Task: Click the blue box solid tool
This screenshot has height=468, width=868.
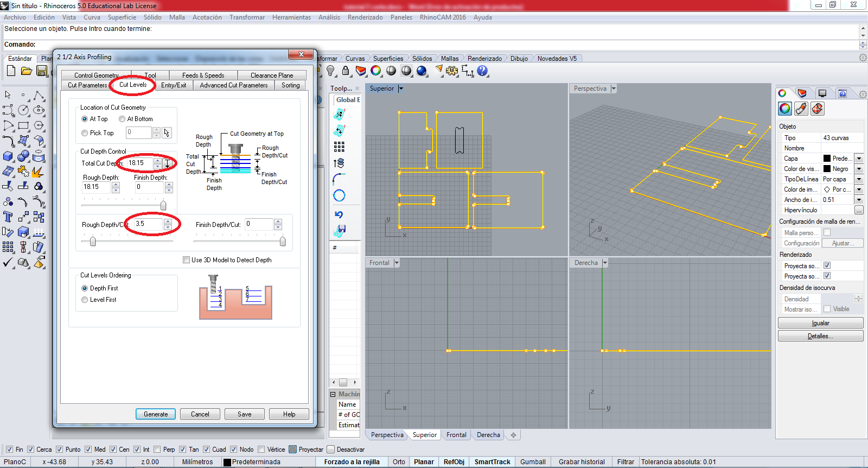Action: [8, 156]
